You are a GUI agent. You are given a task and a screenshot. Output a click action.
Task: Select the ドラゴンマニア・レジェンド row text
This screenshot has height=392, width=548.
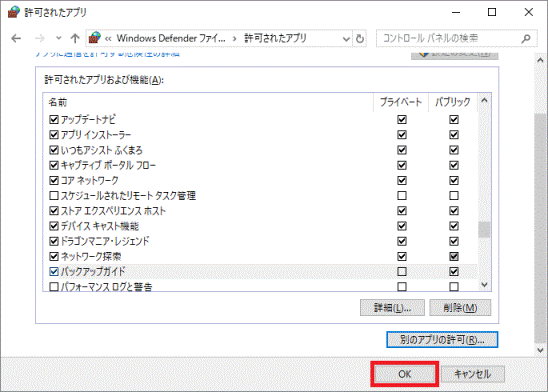click(105, 241)
